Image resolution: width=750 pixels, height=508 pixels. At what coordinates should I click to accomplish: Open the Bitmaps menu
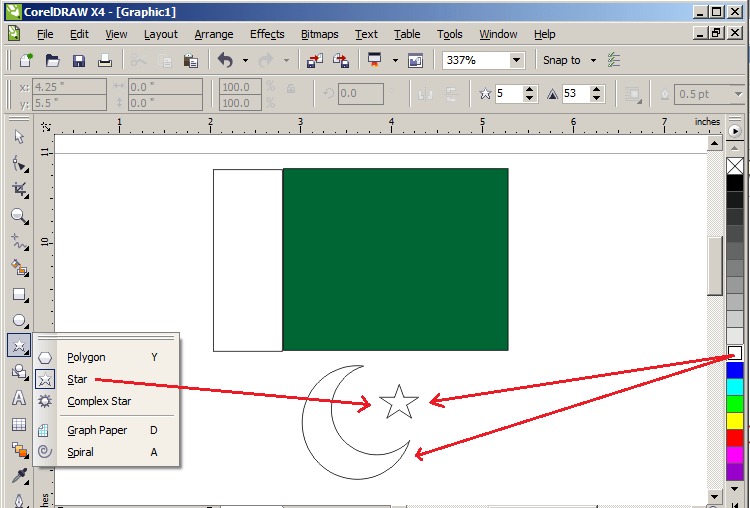tap(319, 34)
